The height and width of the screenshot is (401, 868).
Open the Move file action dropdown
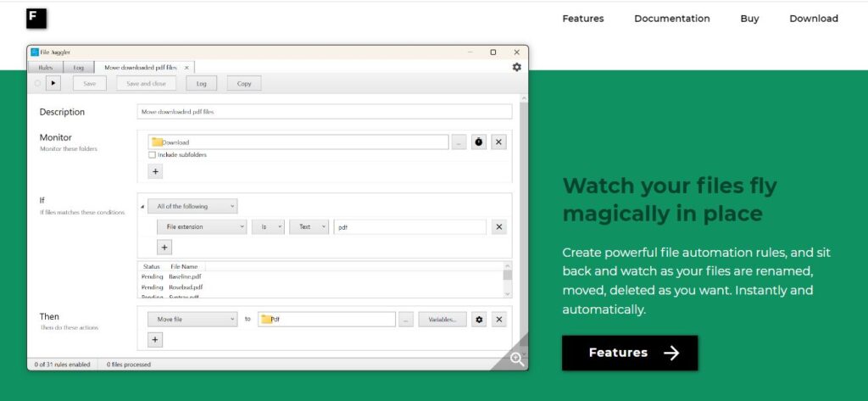tap(192, 320)
